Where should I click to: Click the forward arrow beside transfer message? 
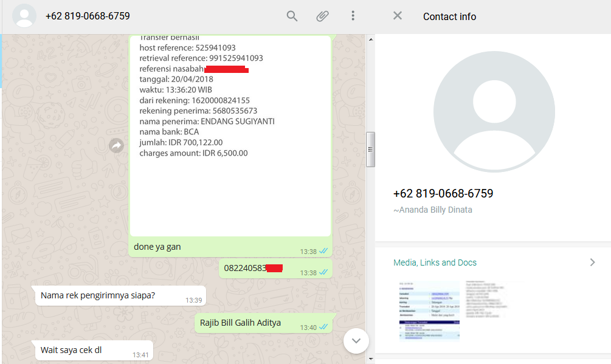[x=116, y=146]
